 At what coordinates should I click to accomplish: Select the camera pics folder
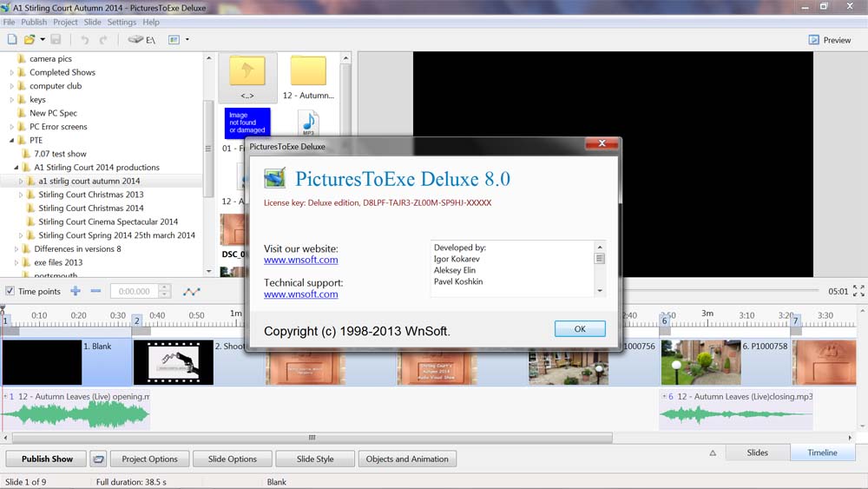pos(50,59)
